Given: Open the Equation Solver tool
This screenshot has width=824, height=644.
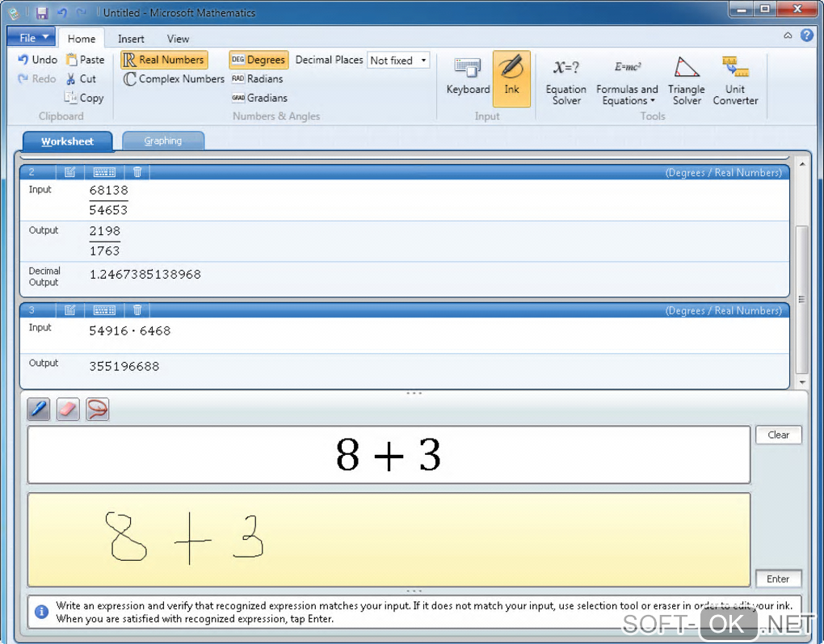Looking at the screenshot, I should point(566,81).
